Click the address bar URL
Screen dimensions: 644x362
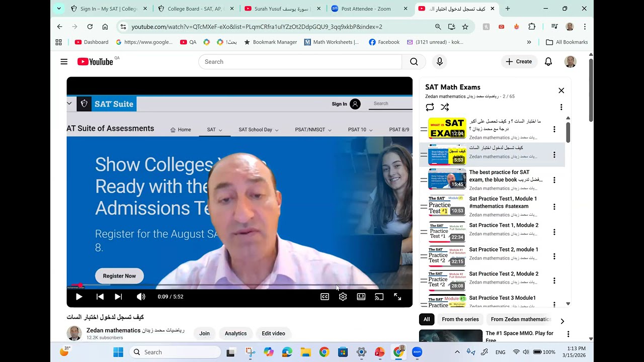pyautogui.click(x=257, y=27)
